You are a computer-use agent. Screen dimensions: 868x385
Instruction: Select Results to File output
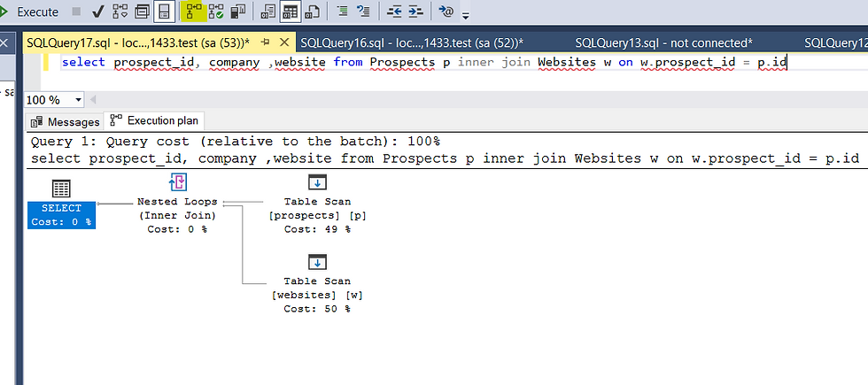[x=313, y=12]
